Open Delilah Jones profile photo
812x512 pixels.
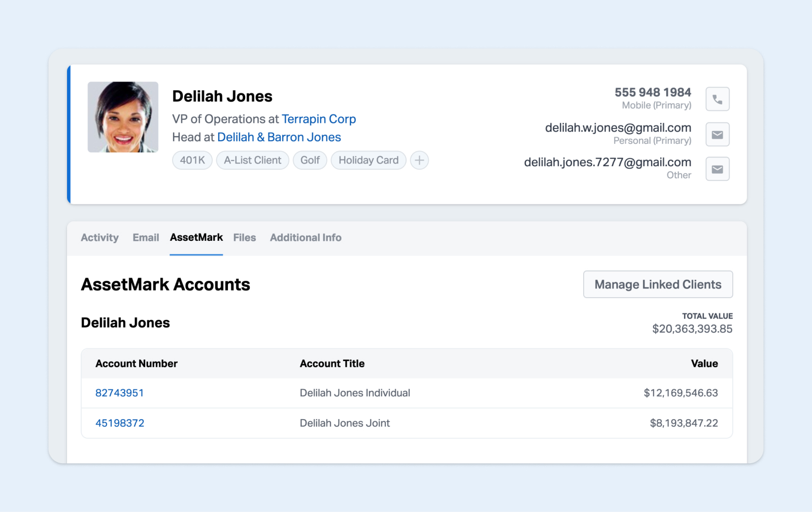[x=123, y=117]
